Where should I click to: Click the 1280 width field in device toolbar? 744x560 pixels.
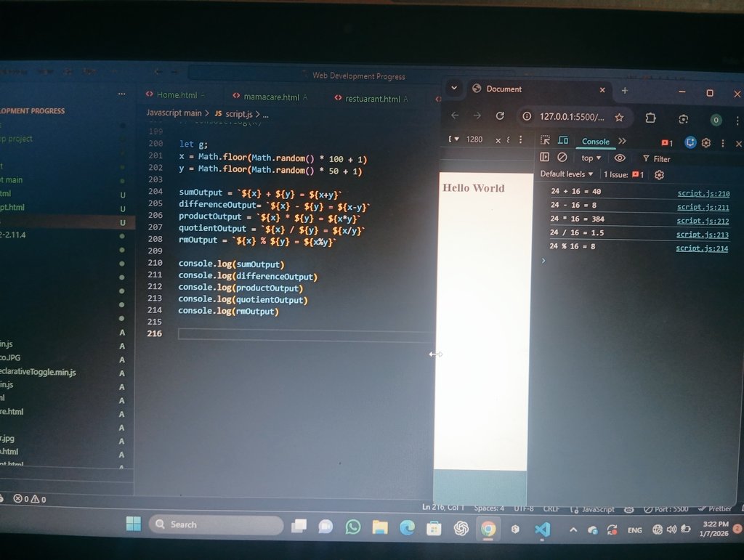click(474, 139)
